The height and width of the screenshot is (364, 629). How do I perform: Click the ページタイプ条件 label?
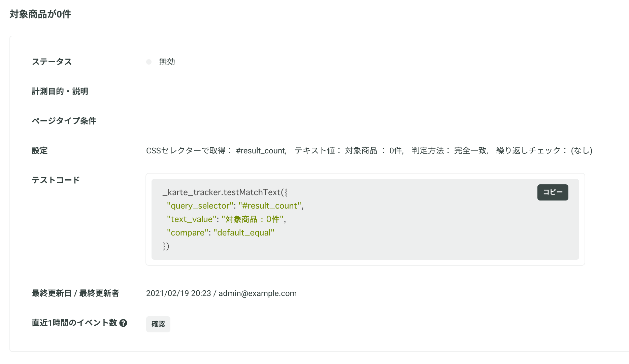64,121
